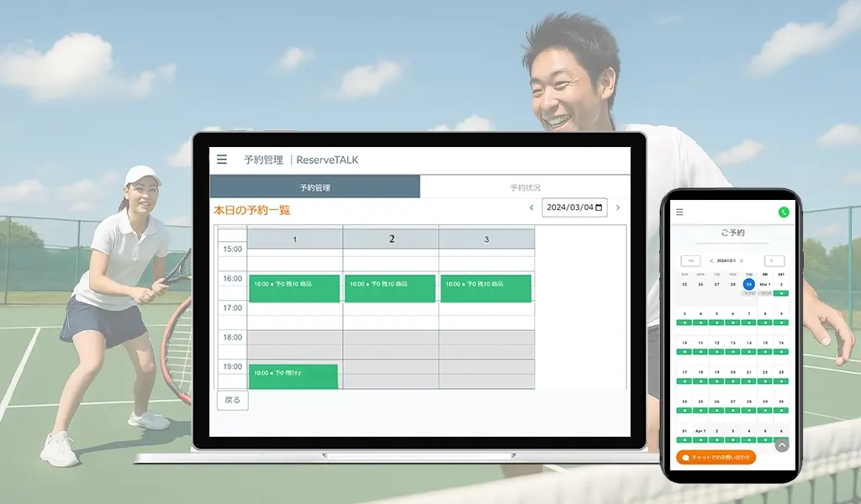Switch to the 予約状況 tab
861x504 pixels.
525,187
